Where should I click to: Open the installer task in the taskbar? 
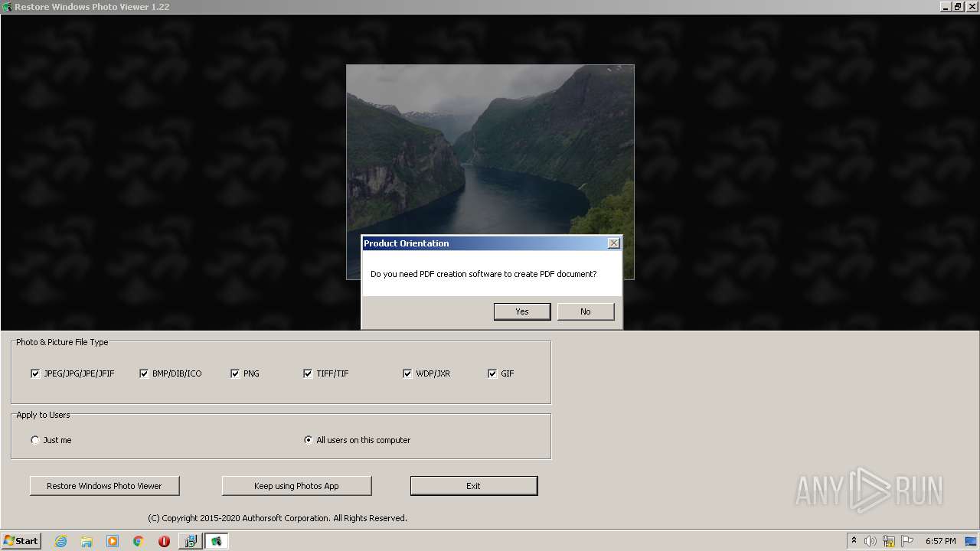(190, 541)
